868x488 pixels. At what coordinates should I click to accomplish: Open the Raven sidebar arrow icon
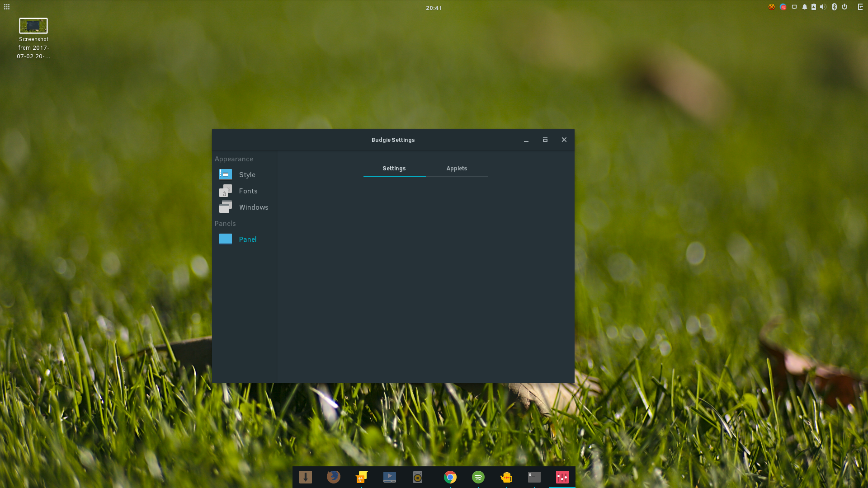click(x=860, y=7)
